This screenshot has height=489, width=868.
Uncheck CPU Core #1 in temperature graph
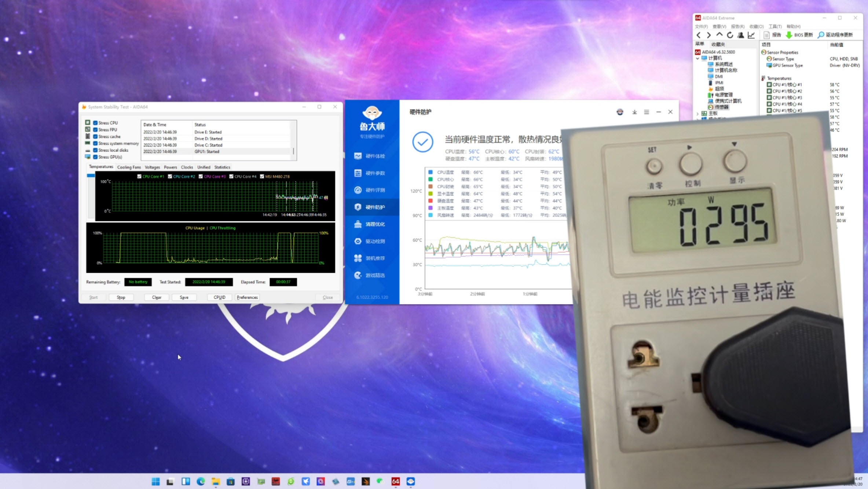coord(139,176)
